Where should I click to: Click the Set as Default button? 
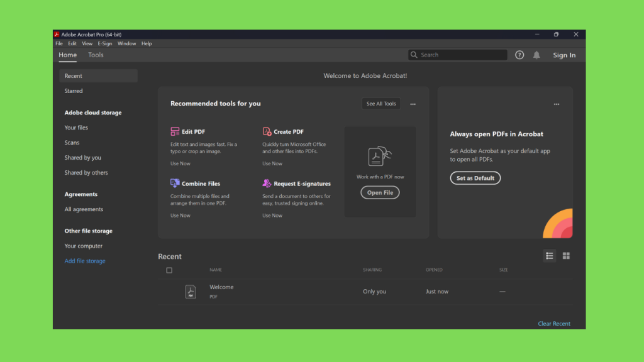click(475, 178)
